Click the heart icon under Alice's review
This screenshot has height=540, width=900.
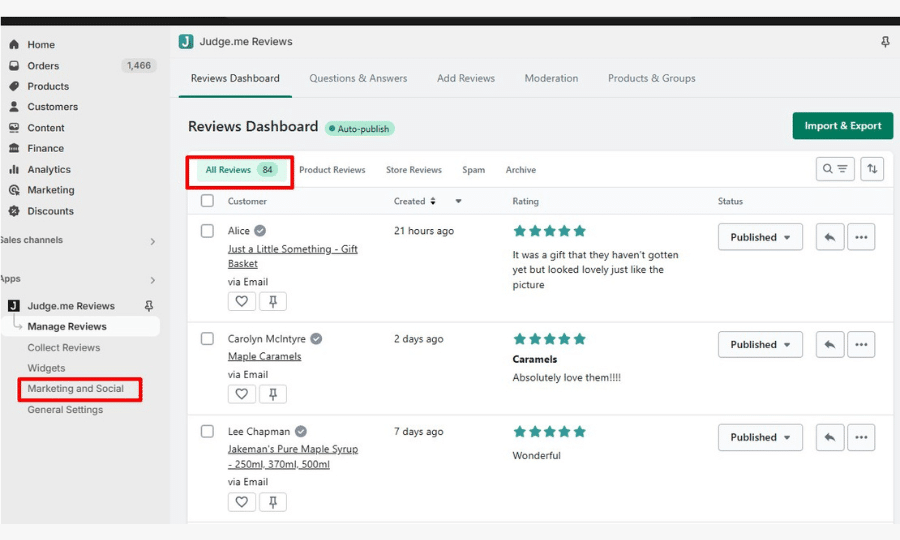coord(241,301)
